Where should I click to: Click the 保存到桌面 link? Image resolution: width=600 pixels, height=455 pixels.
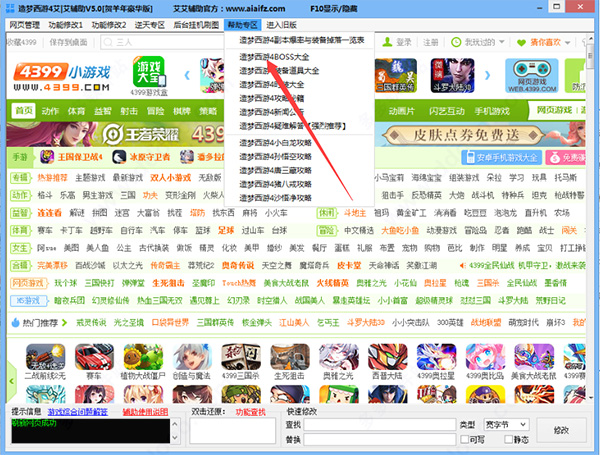pos(68,42)
